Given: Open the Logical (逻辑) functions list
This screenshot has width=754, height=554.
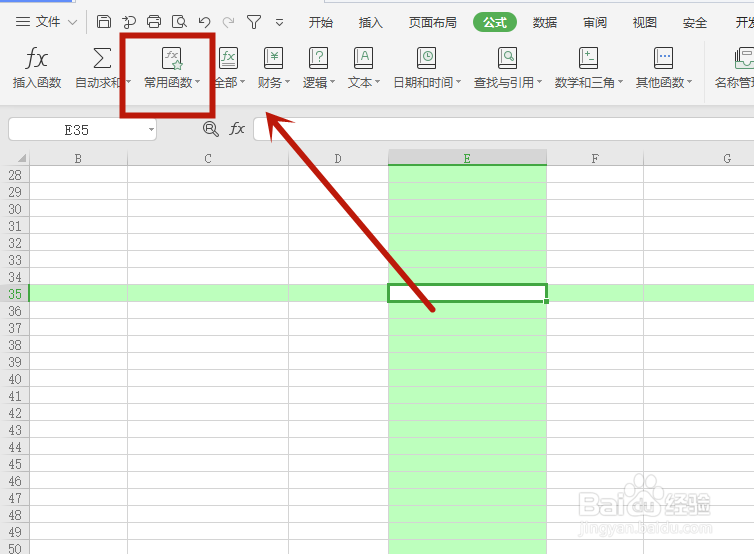Looking at the screenshot, I should pyautogui.click(x=318, y=68).
